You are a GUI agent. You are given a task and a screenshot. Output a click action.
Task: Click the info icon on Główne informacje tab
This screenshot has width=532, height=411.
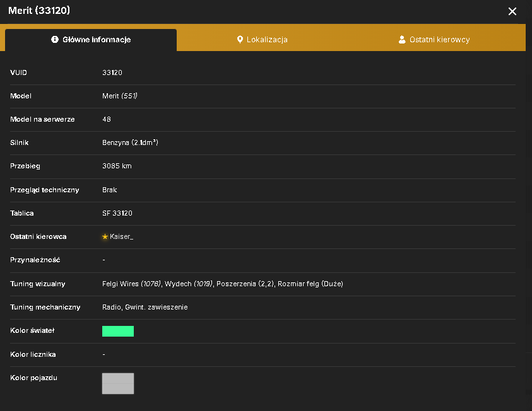(x=55, y=40)
